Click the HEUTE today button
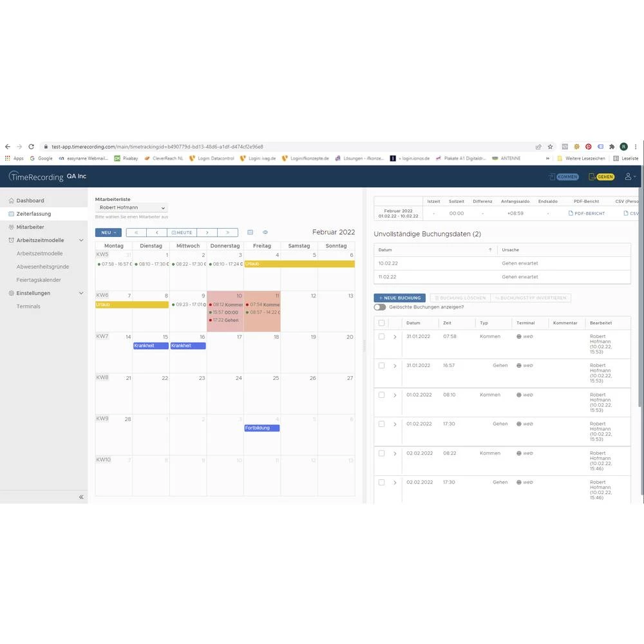This screenshot has width=644, height=644. pyautogui.click(x=182, y=232)
